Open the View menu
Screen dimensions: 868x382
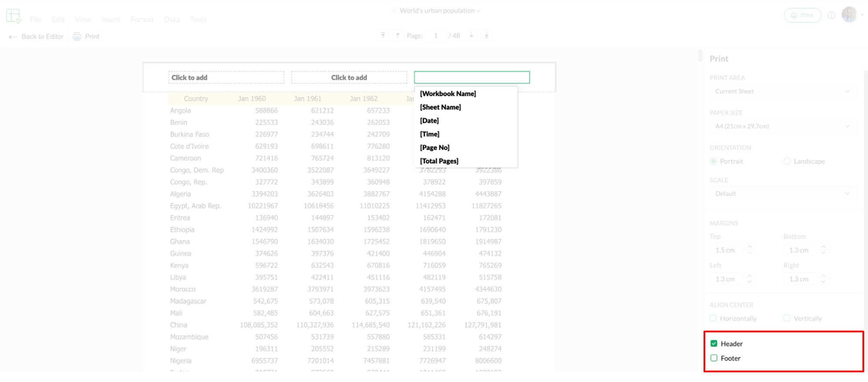[83, 20]
